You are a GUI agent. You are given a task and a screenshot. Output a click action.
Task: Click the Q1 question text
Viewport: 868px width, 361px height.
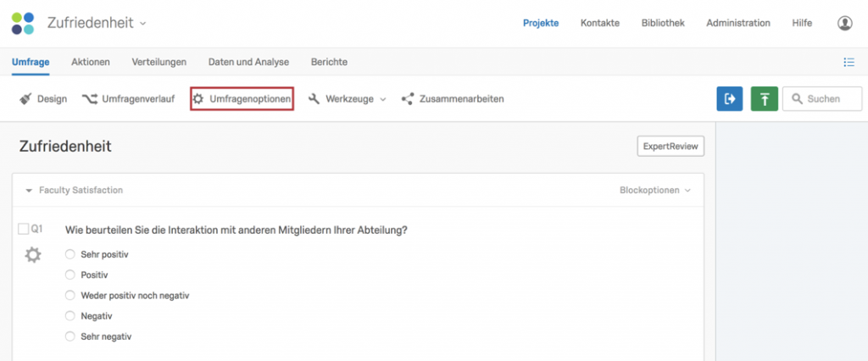(236, 230)
